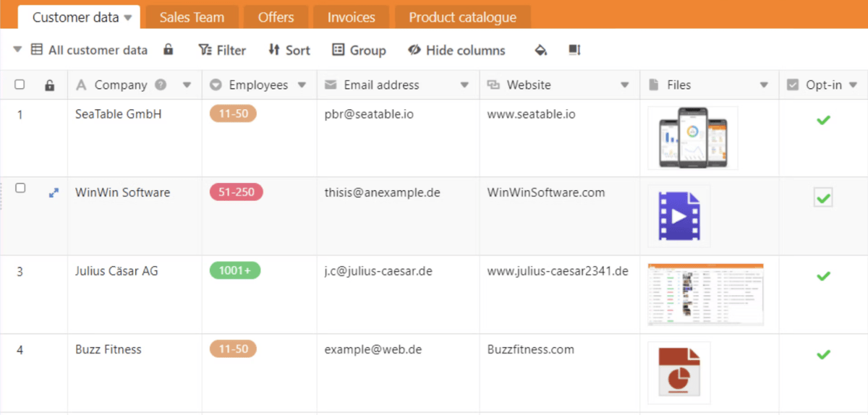Click the text type icon in Company header
This screenshot has width=868, height=415.
pyautogui.click(x=81, y=85)
